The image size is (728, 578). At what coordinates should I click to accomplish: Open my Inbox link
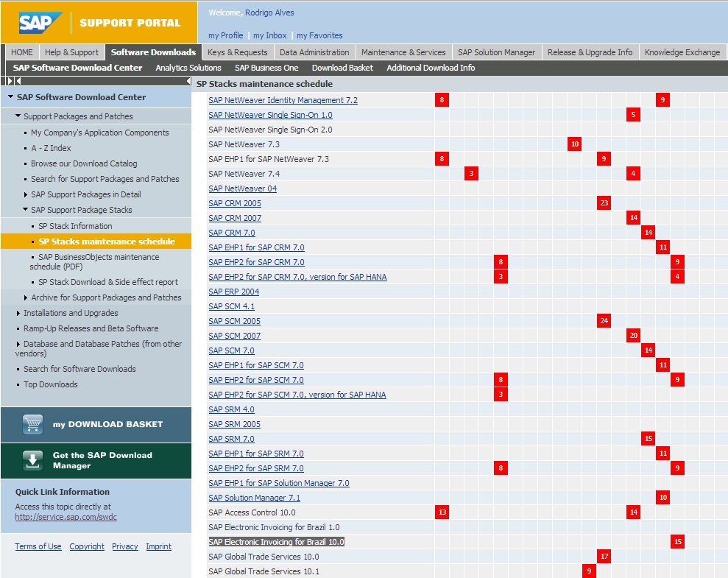(x=269, y=35)
